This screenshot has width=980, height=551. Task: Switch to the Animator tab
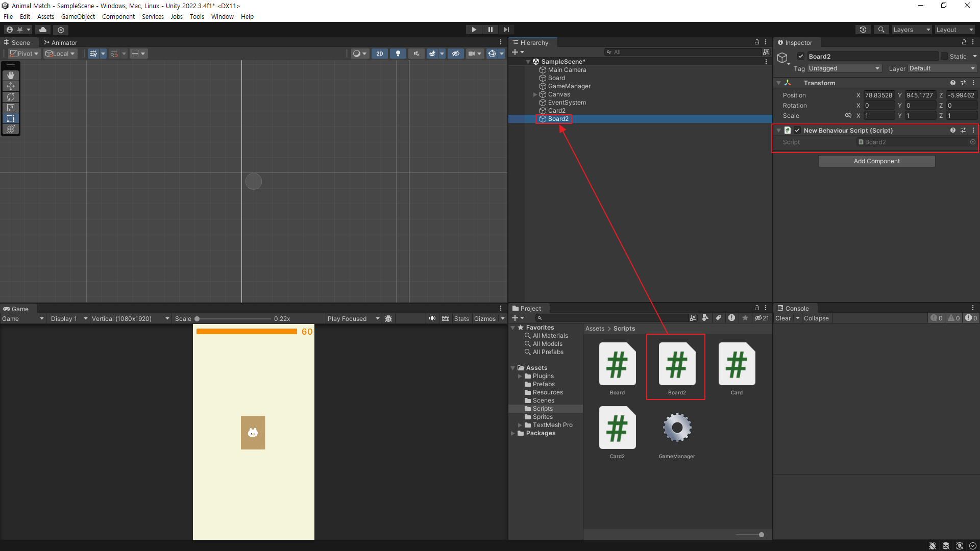click(61, 42)
